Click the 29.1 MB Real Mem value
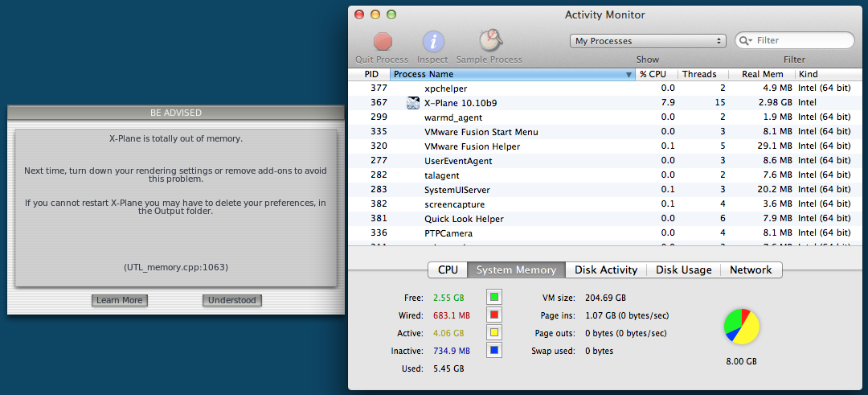Image resolution: width=868 pixels, height=395 pixels. coord(775,146)
